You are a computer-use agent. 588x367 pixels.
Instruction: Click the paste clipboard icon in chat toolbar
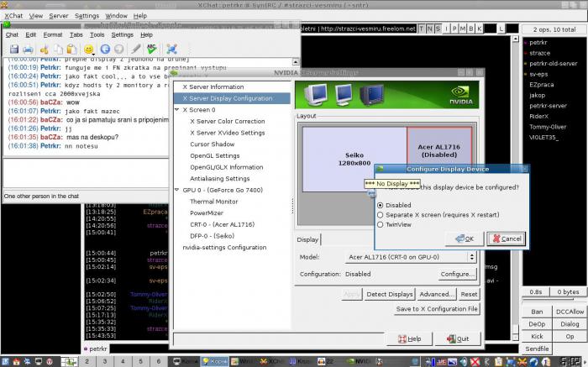coord(71,49)
